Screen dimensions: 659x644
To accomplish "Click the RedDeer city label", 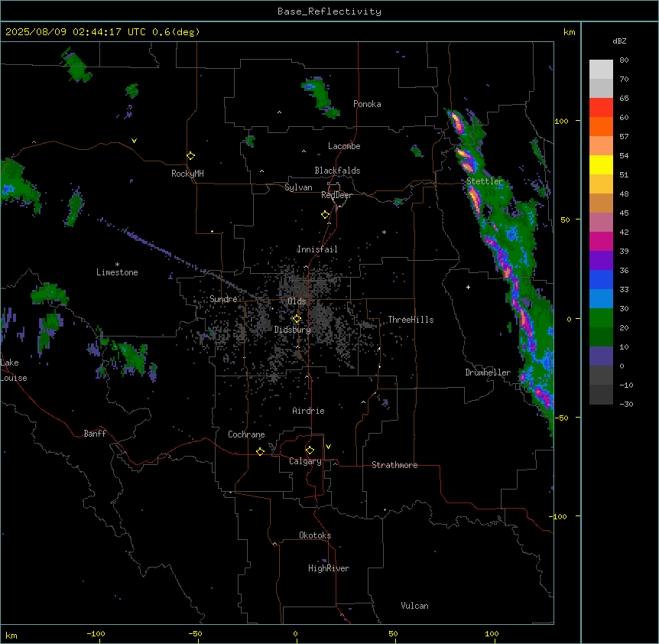I will [336, 195].
